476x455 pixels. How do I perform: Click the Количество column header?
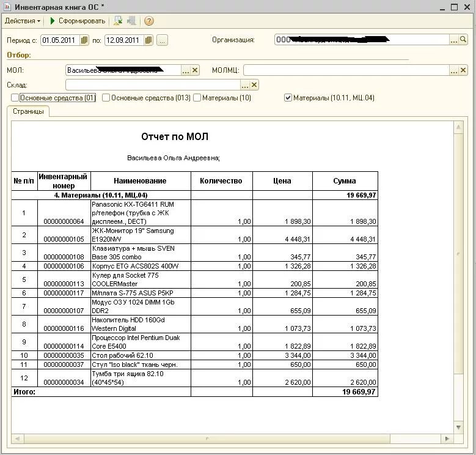click(x=221, y=181)
